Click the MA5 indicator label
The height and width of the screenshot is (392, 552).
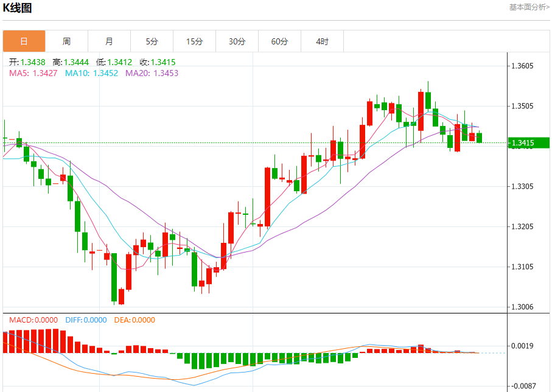point(33,73)
